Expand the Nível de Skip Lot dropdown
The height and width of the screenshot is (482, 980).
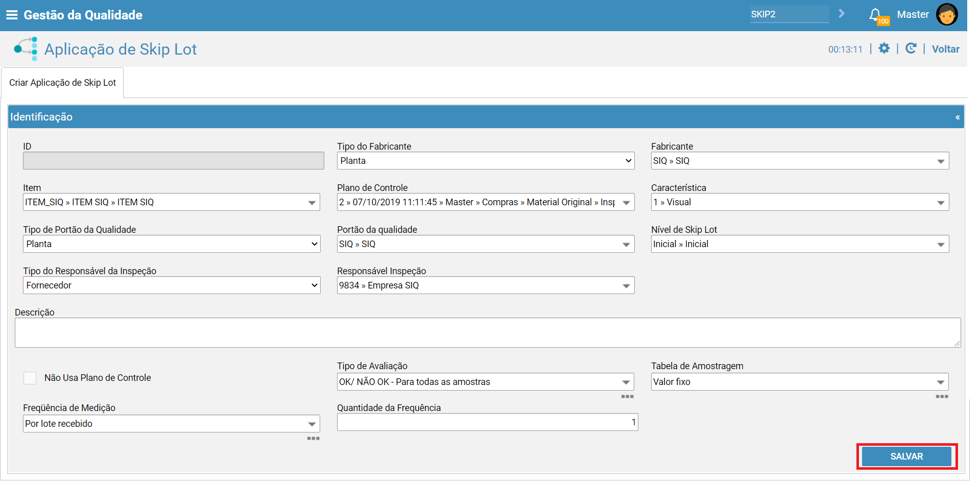pyautogui.click(x=799, y=244)
